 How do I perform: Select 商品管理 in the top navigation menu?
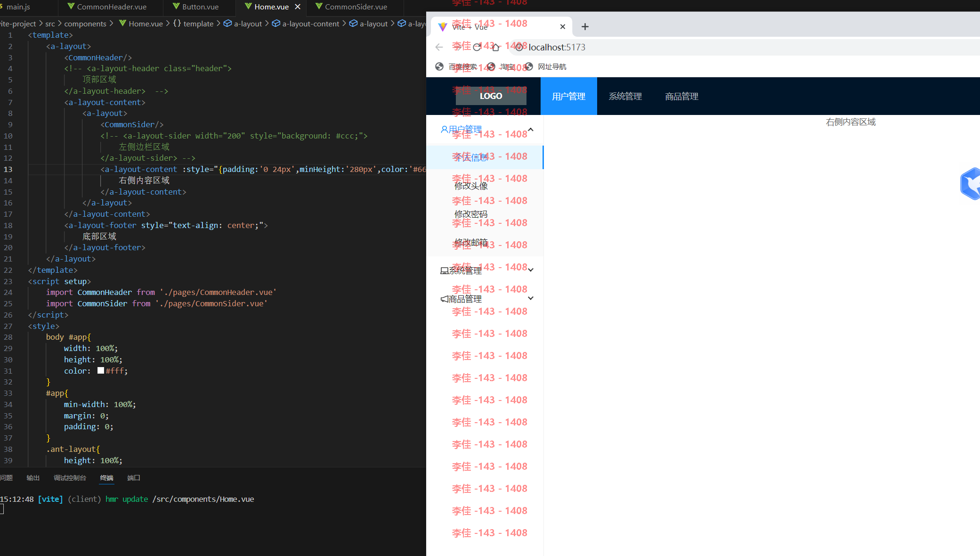point(681,96)
